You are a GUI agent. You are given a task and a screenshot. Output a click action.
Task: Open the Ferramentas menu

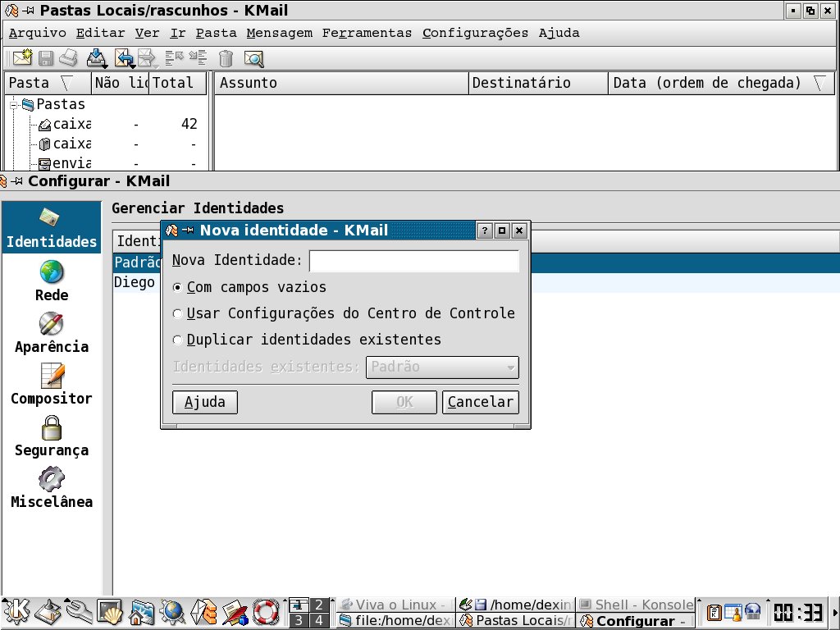pos(367,34)
